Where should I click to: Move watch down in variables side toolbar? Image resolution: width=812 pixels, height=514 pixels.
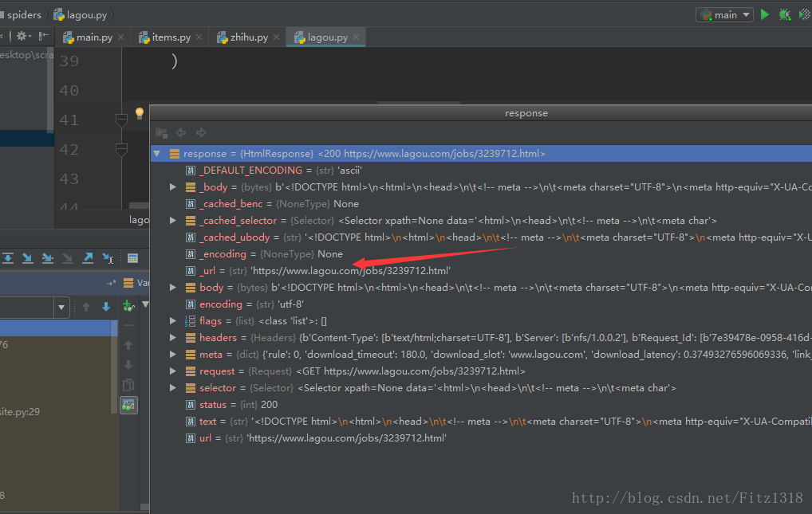(128, 365)
